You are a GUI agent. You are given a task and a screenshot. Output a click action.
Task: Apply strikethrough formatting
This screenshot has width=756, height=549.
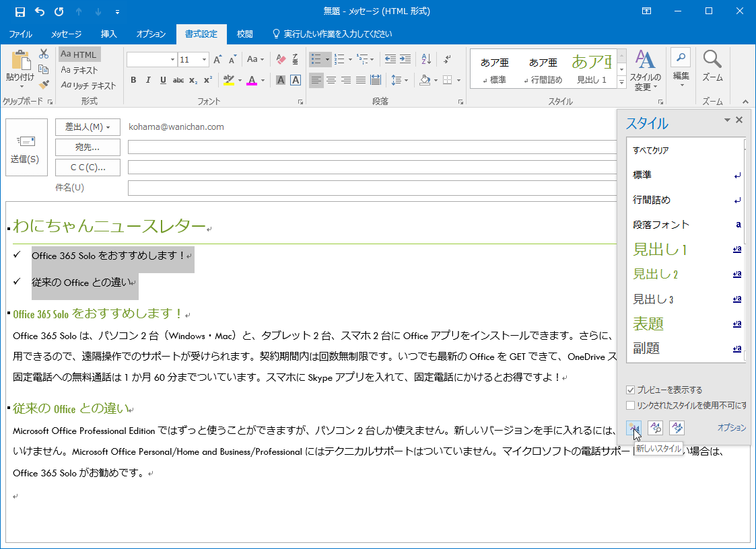pyautogui.click(x=178, y=80)
